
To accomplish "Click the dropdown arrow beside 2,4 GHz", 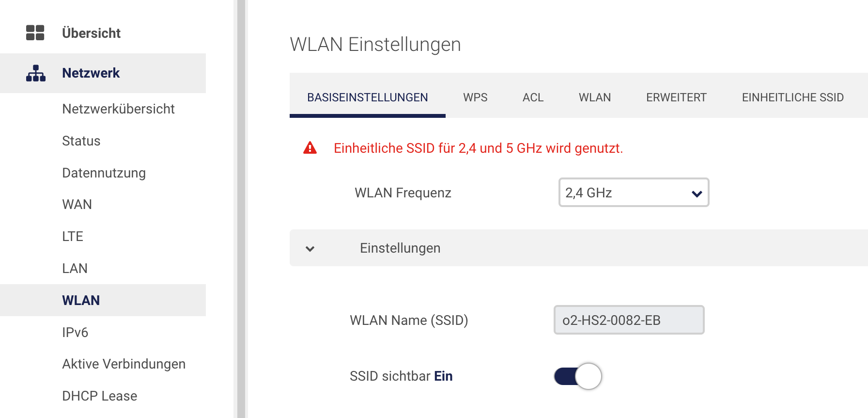I will coord(697,193).
